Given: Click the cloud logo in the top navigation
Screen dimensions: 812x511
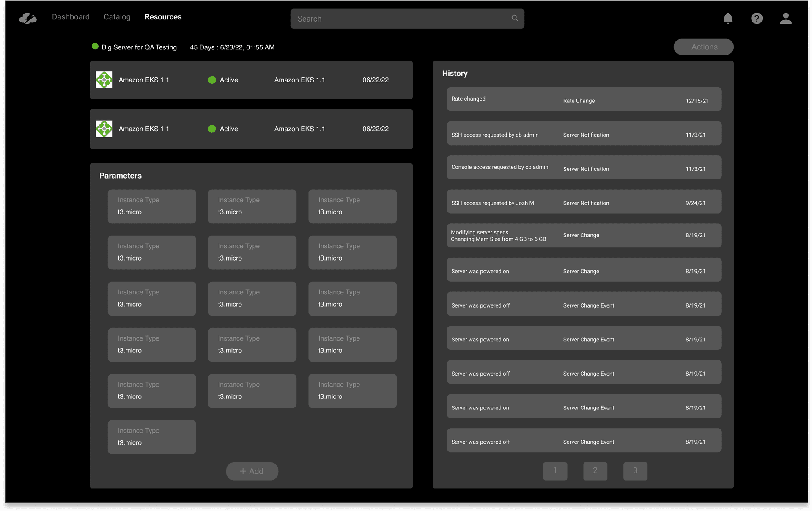Looking at the screenshot, I should click(27, 18).
